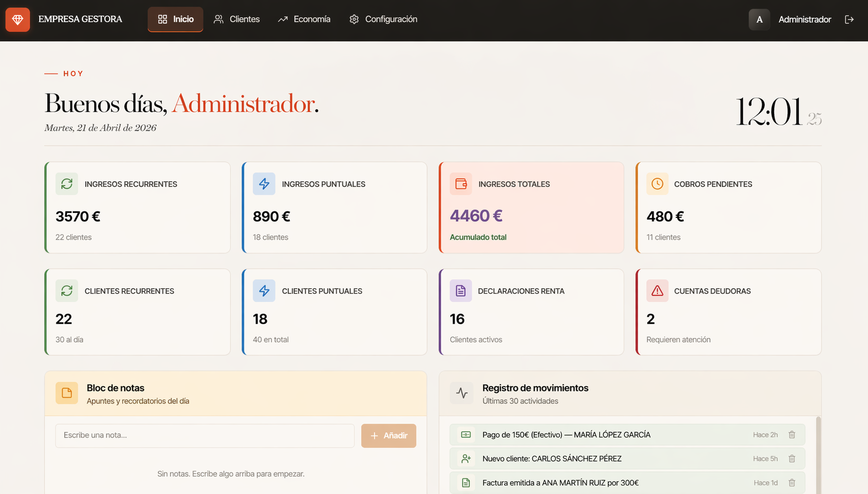This screenshot has width=868, height=494.
Task: Click the movimientos list scrollbar
Action: [818, 455]
